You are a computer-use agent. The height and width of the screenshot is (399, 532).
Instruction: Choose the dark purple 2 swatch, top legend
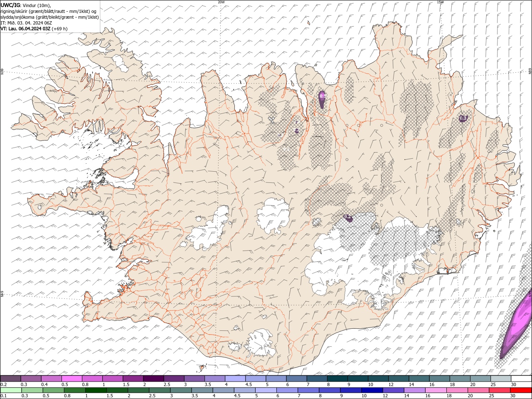click(153, 379)
